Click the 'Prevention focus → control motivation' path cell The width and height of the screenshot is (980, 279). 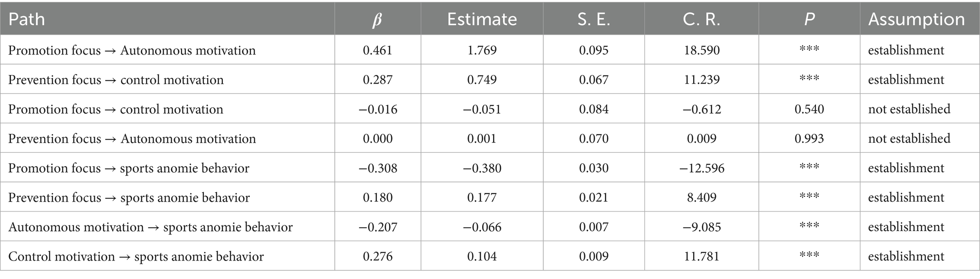pos(116,80)
